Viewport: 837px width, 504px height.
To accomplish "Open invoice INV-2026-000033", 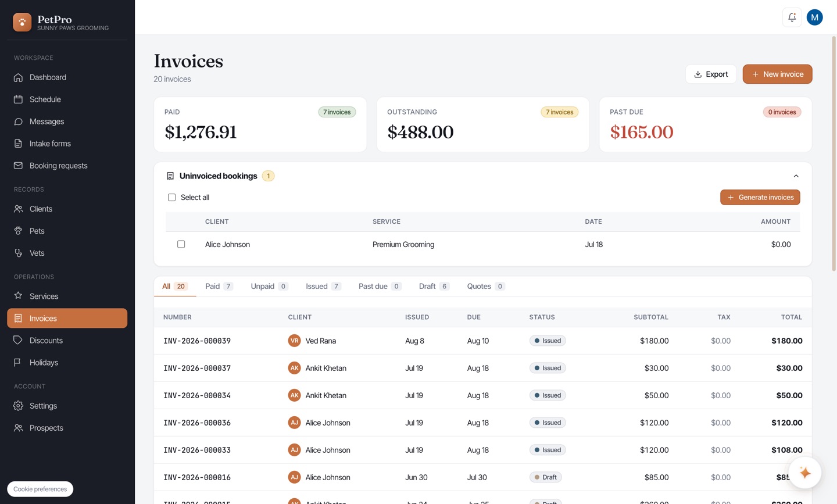I will (x=197, y=450).
